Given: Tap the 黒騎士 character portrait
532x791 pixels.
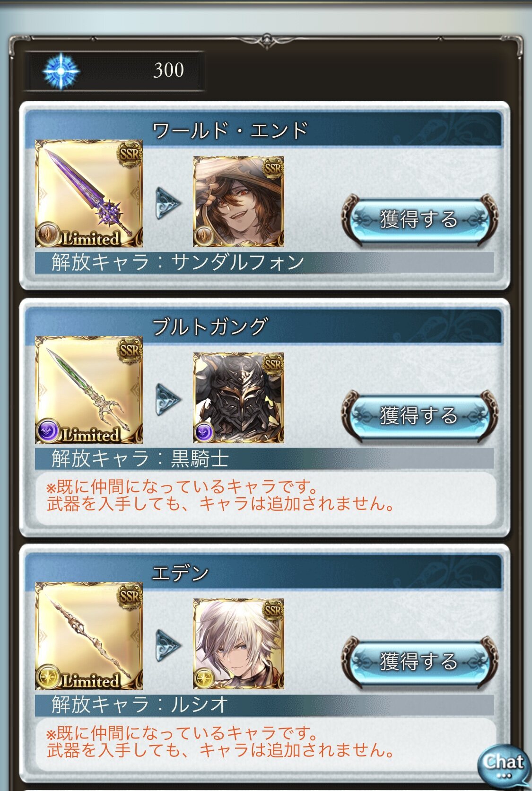Looking at the screenshot, I should tap(238, 398).
